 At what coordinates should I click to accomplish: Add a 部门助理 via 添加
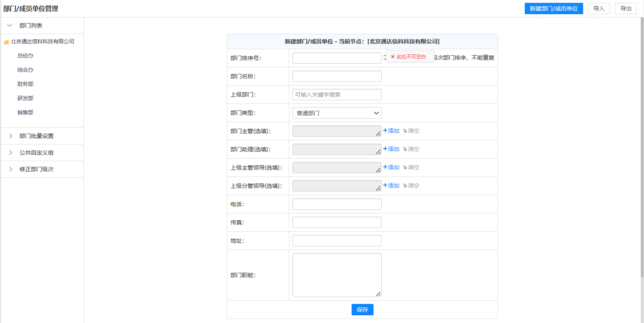391,149
